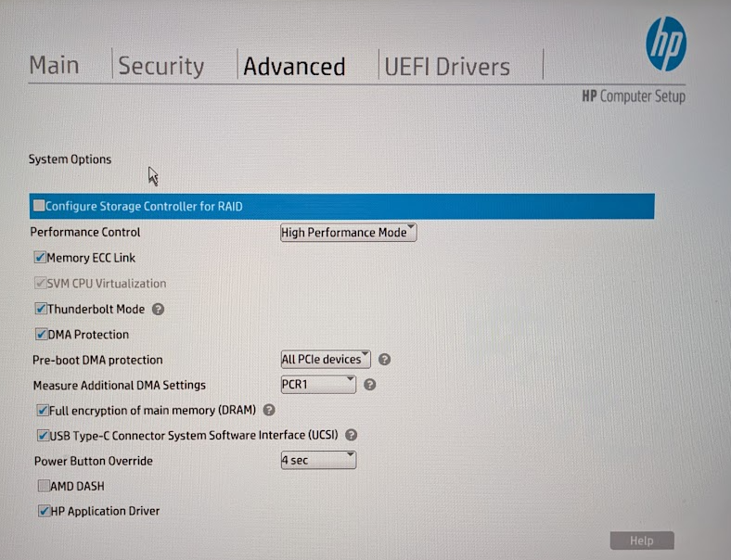731x560 pixels.
Task: Disable DMA Protection checkbox
Action: pyautogui.click(x=42, y=334)
